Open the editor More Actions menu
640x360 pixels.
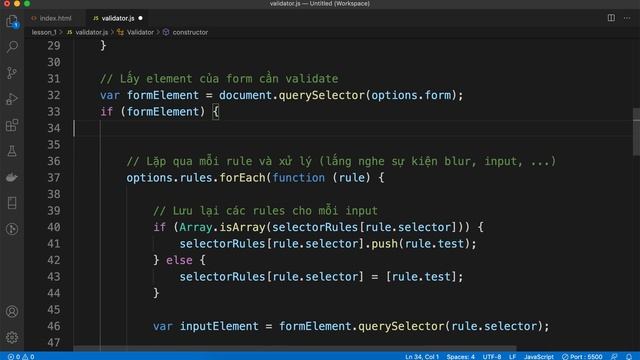pos(627,18)
